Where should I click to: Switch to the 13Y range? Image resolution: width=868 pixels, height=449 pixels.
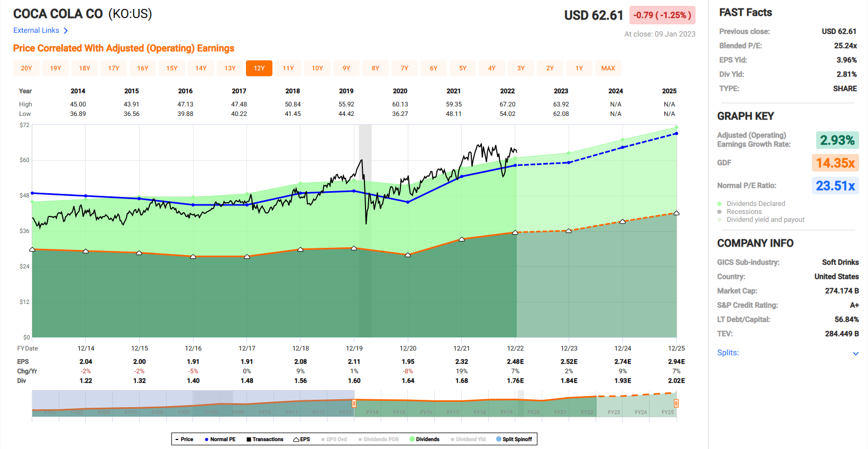point(230,68)
